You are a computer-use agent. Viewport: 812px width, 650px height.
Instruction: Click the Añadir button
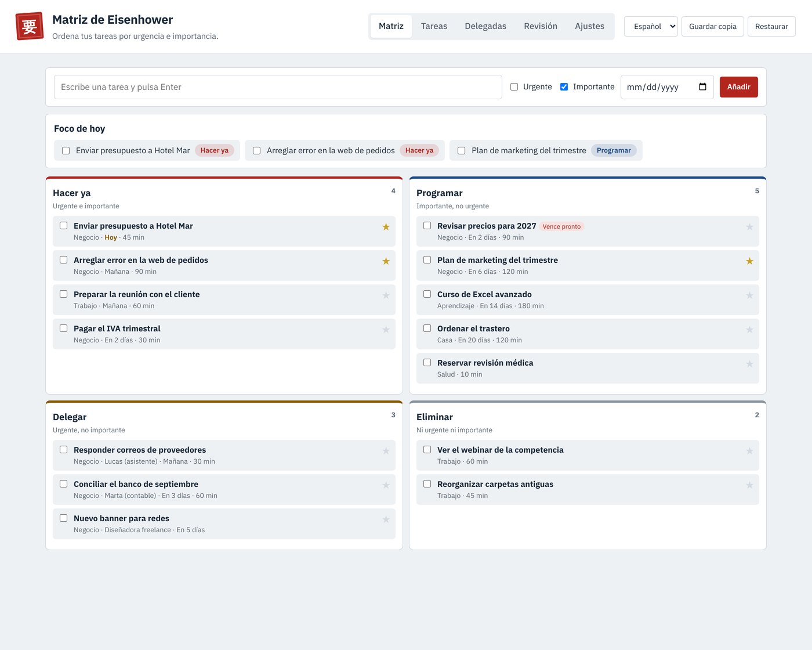[738, 87]
